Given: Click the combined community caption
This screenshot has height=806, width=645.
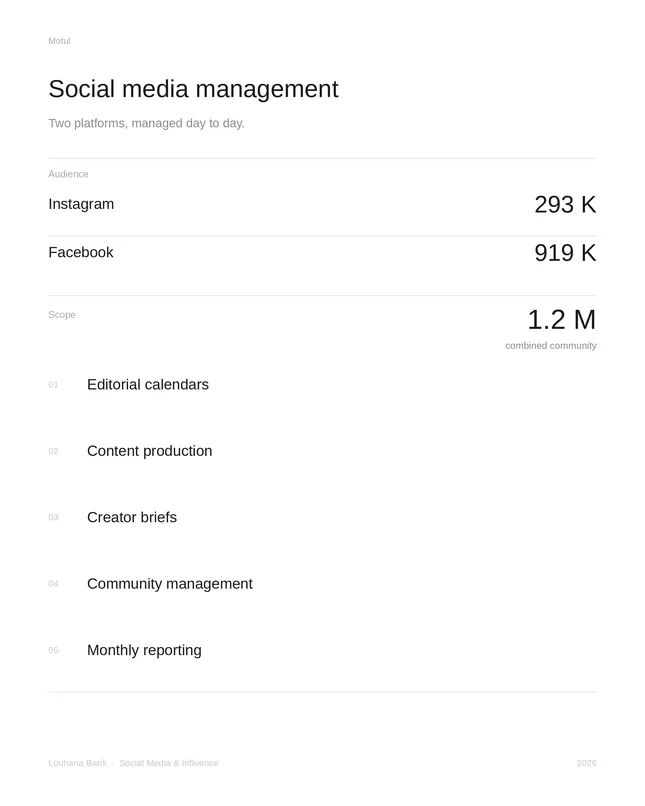Looking at the screenshot, I should (x=550, y=345).
